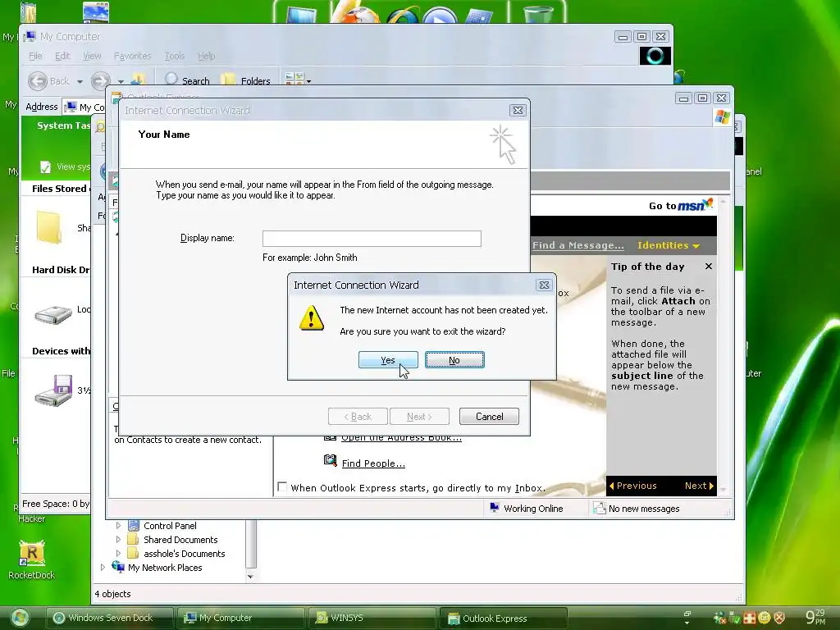Show Previous tip of the day
The image size is (840, 630).
632,486
